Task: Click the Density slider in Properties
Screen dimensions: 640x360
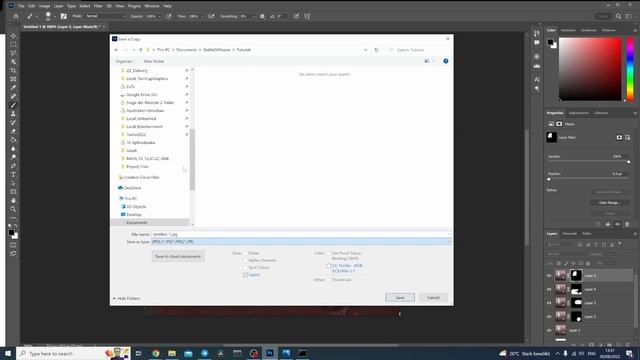Action: [x=588, y=162]
